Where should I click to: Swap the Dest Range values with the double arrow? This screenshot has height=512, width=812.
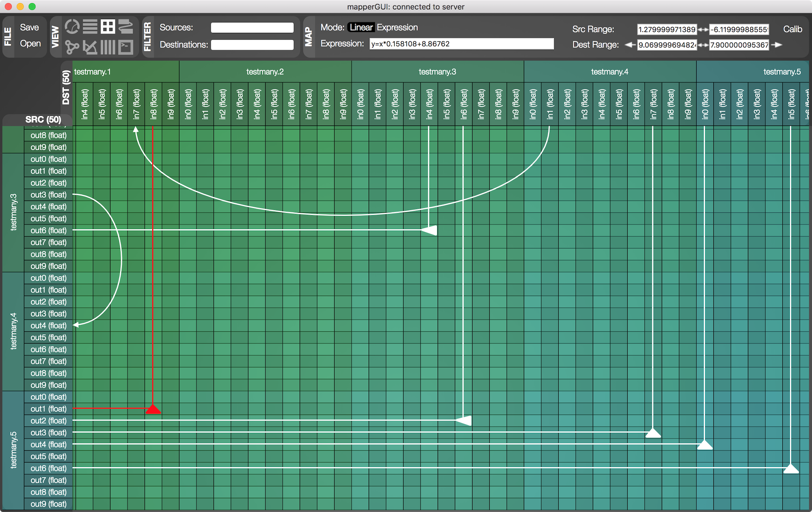pos(703,45)
